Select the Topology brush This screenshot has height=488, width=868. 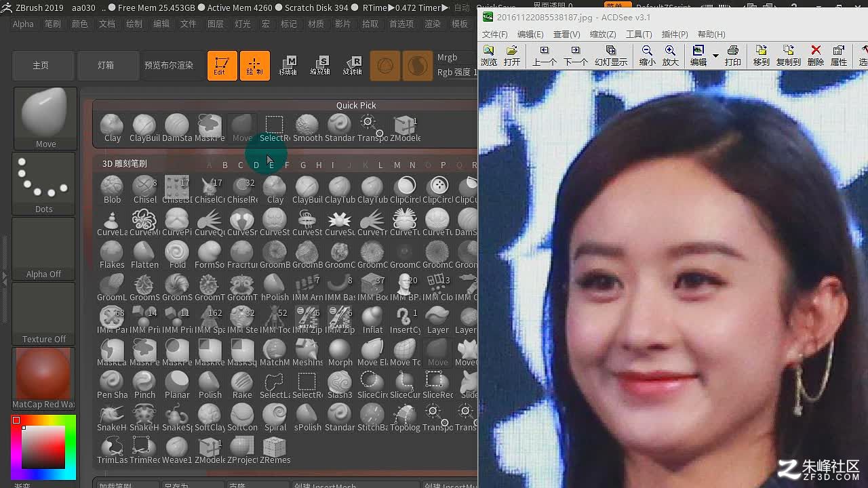pos(405,418)
